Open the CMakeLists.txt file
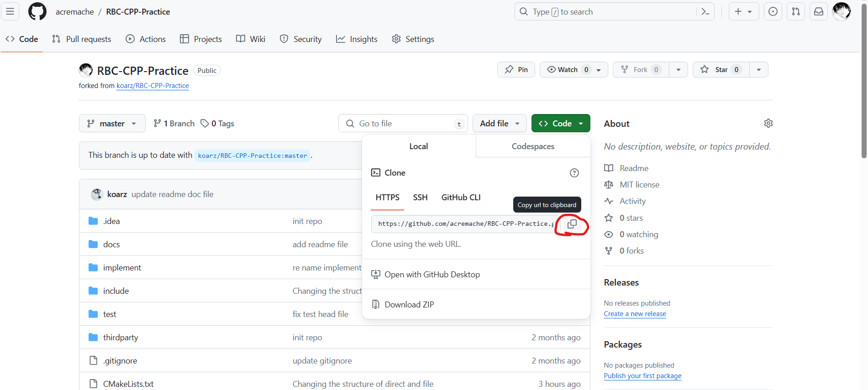 tap(128, 384)
